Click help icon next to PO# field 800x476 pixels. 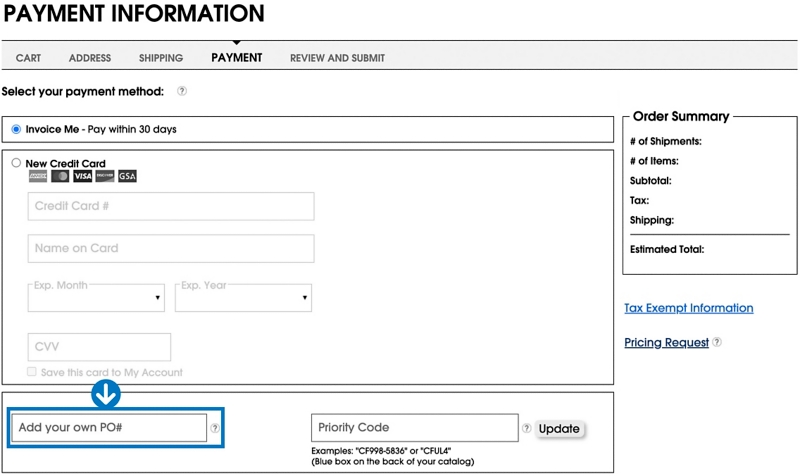pos(215,428)
